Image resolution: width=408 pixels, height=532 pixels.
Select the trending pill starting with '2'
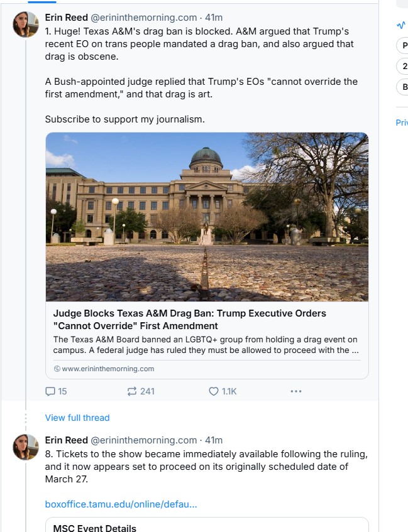pos(404,66)
